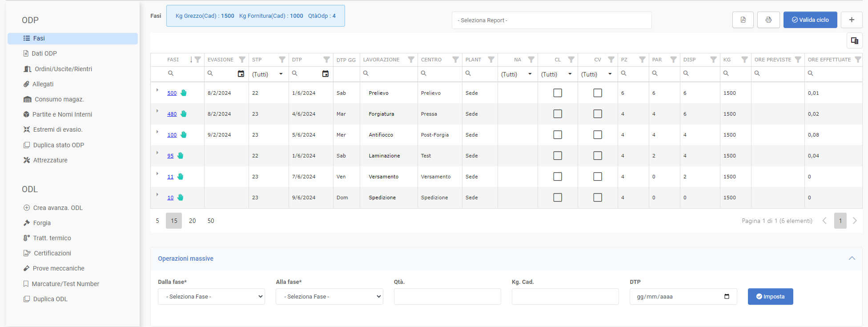Image resolution: width=868 pixels, height=327 pixels.
Task: Tick CV checkbox in Spedizione row
Action: 598,198
